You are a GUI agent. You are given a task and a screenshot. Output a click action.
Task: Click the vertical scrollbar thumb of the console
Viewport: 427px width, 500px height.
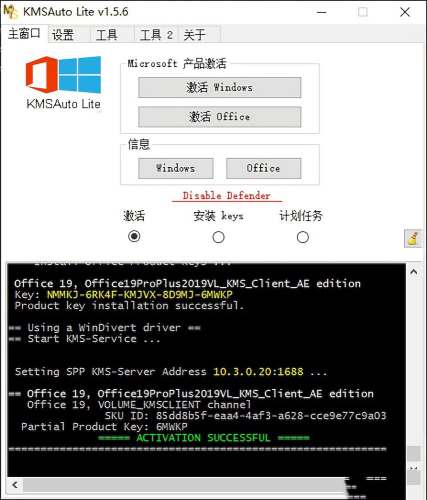[414, 454]
